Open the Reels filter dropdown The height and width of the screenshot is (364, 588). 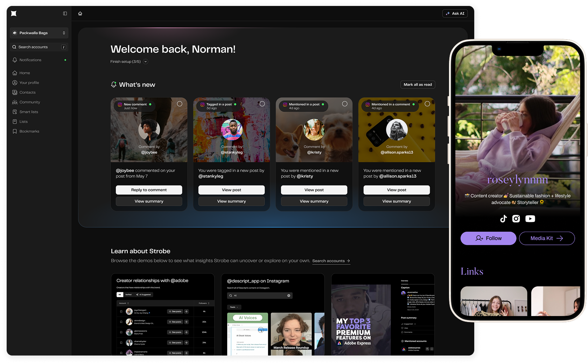(x=233, y=307)
